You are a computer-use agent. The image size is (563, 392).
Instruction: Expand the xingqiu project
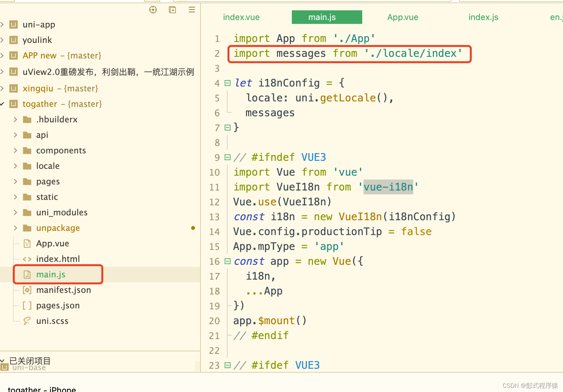[x=2, y=88]
